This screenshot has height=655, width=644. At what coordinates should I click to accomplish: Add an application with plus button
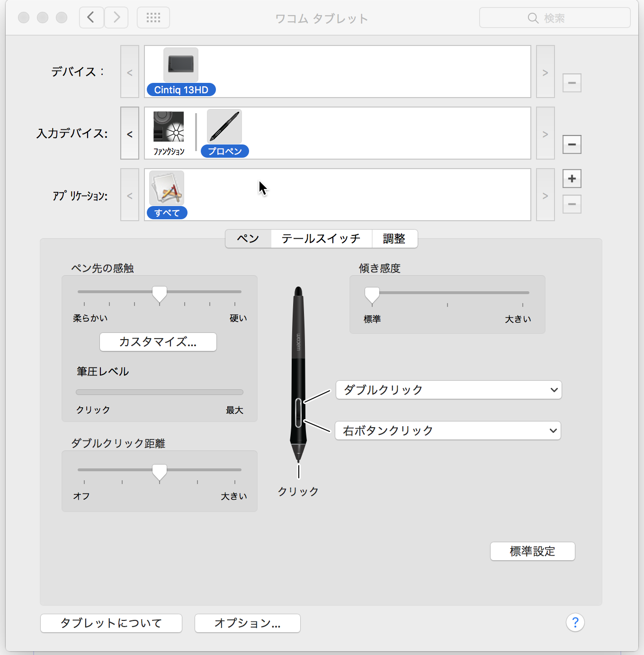(x=572, y=179)
